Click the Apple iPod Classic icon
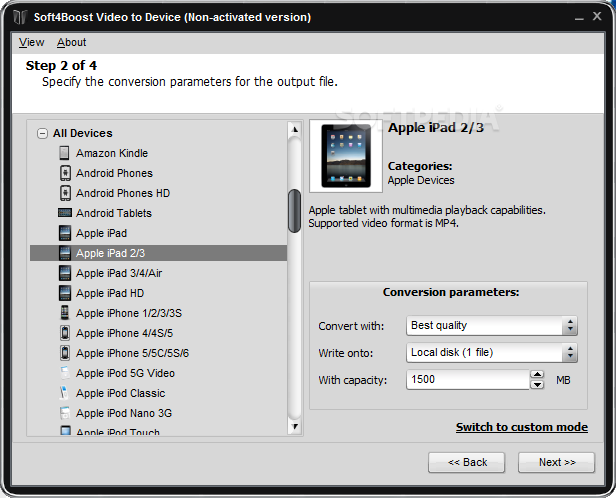The height and width of the screenshot is (498, 616). click(64, 393)
